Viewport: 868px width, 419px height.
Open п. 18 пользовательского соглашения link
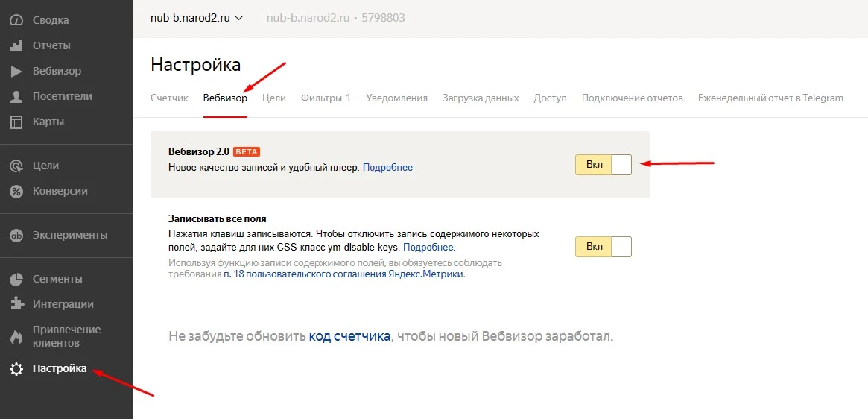pyautogui.click(x=343, y=274)
